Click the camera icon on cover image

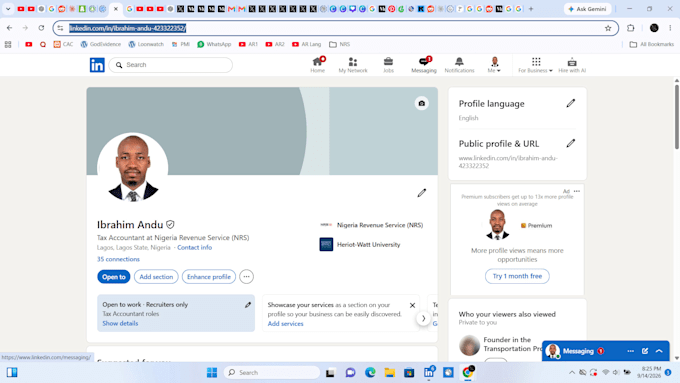click(x=422, y=103)
